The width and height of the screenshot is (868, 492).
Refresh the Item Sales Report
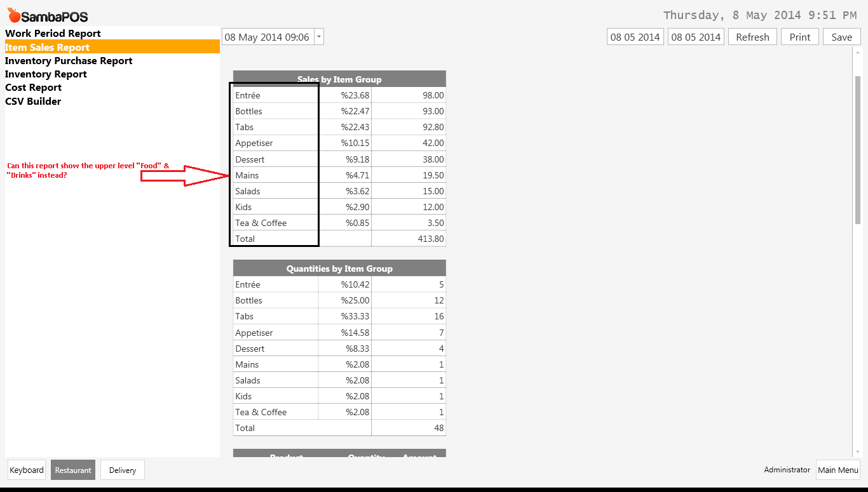click(752, 36)
